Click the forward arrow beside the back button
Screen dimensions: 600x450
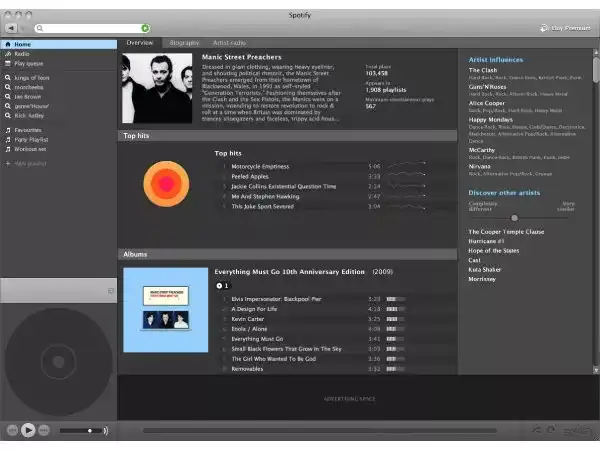pos(23,28)
